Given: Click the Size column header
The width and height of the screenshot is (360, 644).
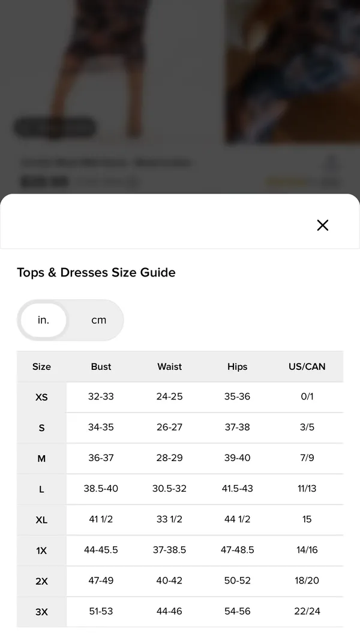Looking at the screenshot, I should pos(41,367).
